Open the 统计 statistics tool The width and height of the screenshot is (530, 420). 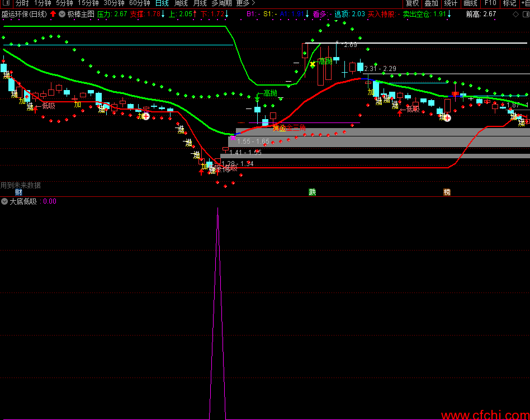pos(450,3)
